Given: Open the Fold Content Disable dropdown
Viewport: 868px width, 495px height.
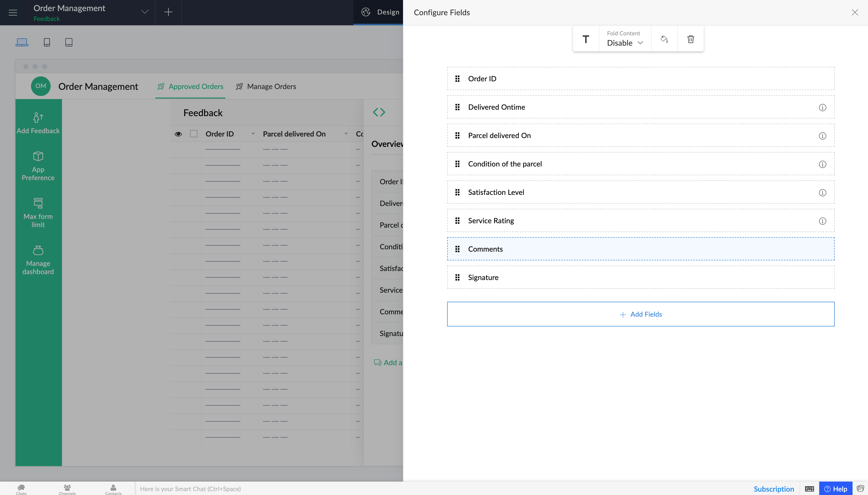Looking at the screenshot, I should click(x=625, y=43).
